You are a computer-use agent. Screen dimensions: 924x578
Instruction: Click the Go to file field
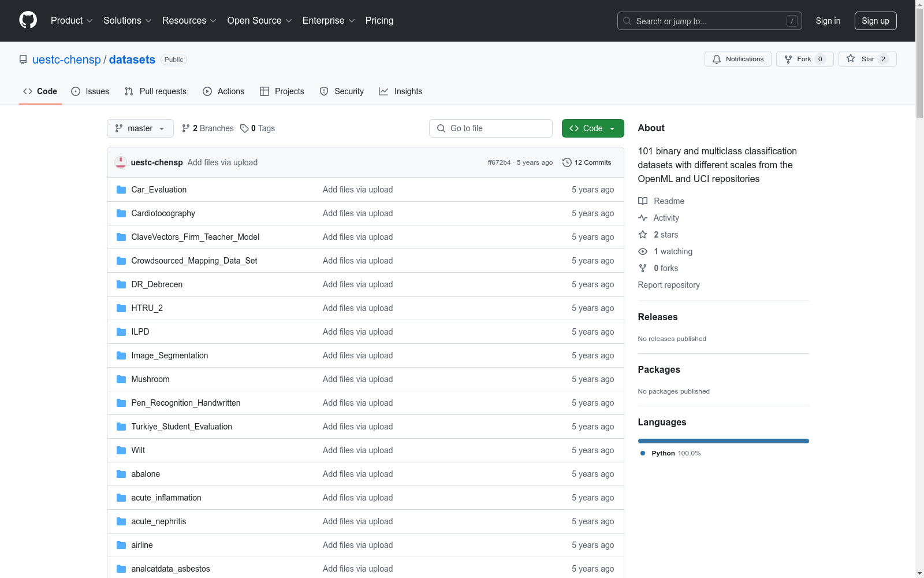click(x=491, y=128)
